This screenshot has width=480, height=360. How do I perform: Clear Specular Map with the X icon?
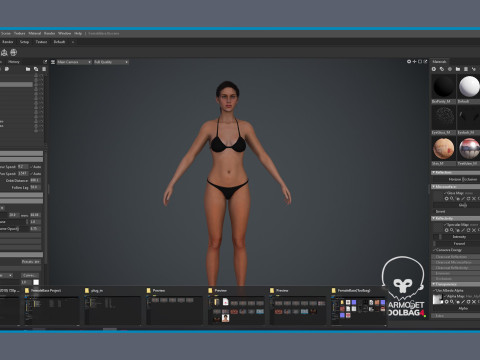(474, 230)
